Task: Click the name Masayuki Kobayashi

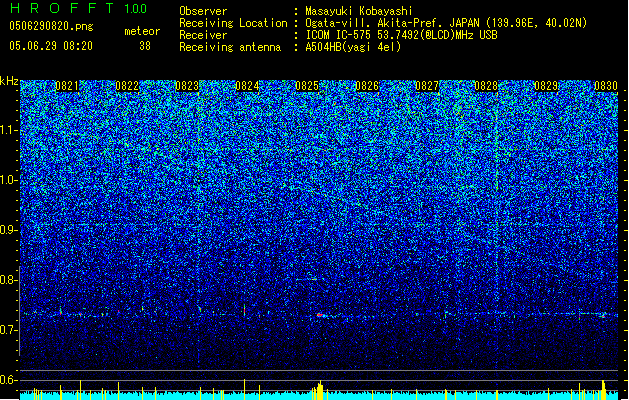Action: pyautogui.click(x=359, y=11)
